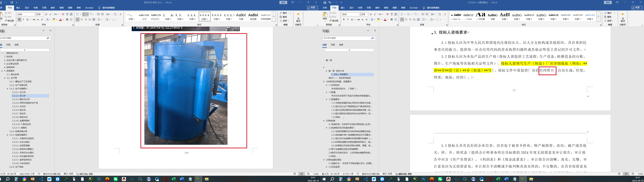Click the Enclose Characters icon in 投标文件 window
644x182 pixels.
pyautogui.click(x=71, y=19)
